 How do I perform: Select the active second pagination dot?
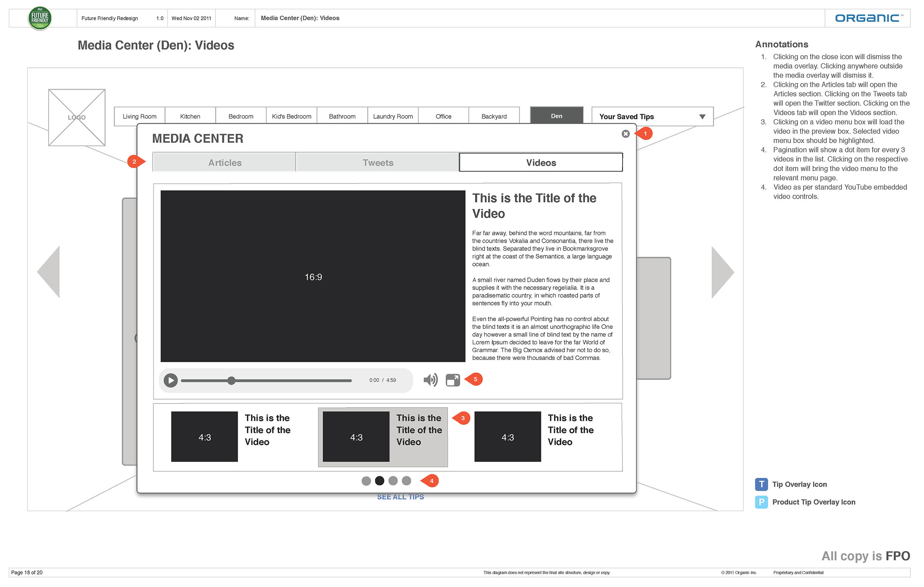tap(380, 480)
